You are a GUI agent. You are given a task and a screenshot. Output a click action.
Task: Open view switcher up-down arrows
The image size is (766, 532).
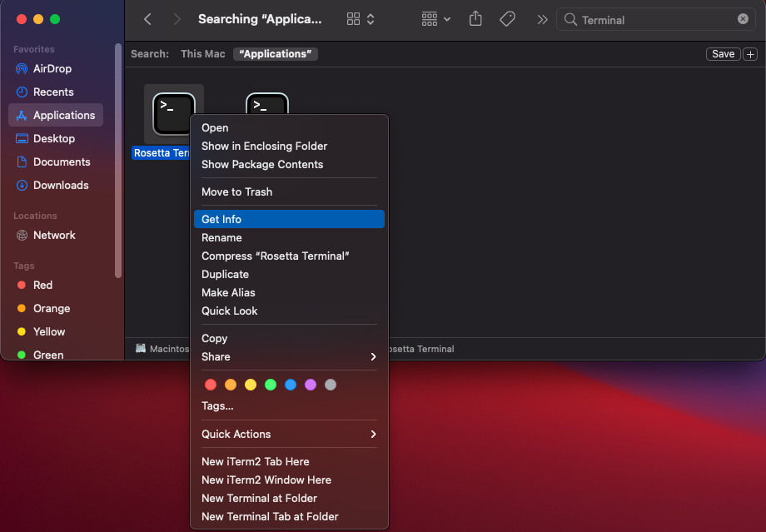(371, 19)
